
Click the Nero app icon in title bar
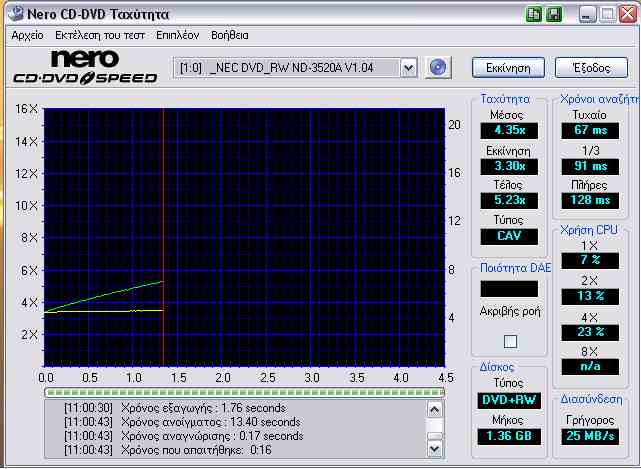16,13
